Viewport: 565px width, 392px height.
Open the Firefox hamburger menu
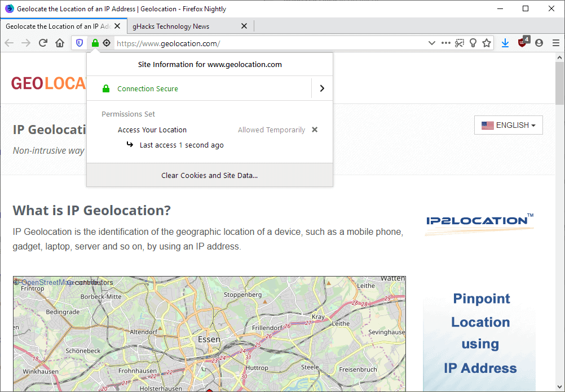click(557, 43)
